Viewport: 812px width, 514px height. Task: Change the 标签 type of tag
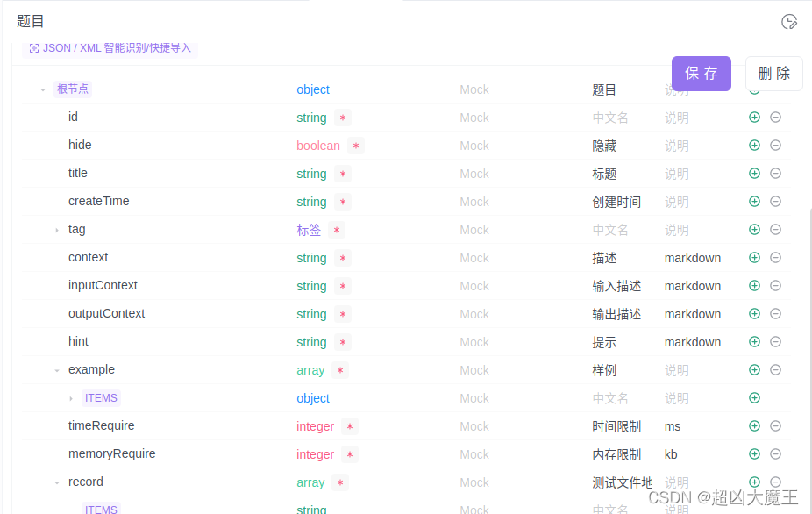[309, 230]
